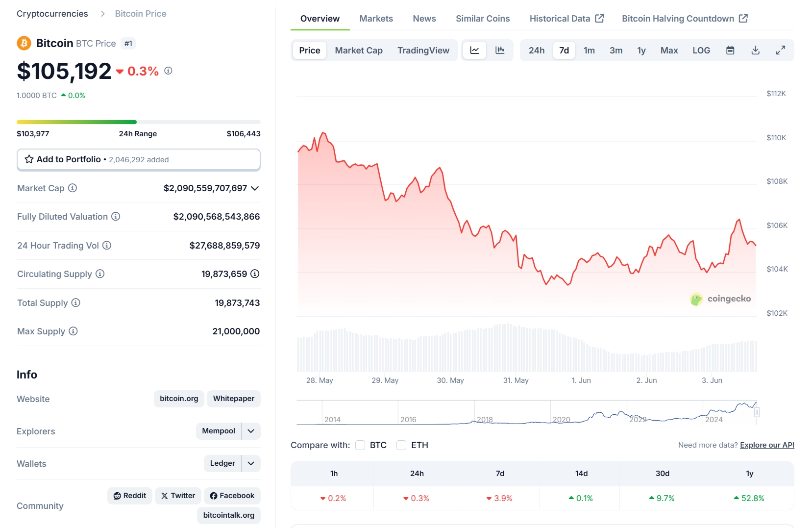The image size is (812, 528).
Task: Expand the Explorers dropdown arrow next to Mempool
Action: [251, 431]
